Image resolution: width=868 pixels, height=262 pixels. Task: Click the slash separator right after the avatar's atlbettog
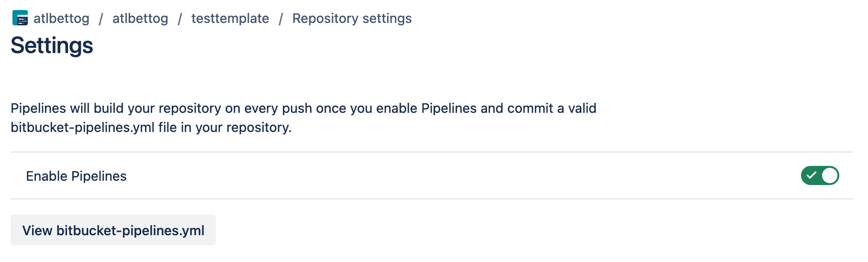click(101, 19)
